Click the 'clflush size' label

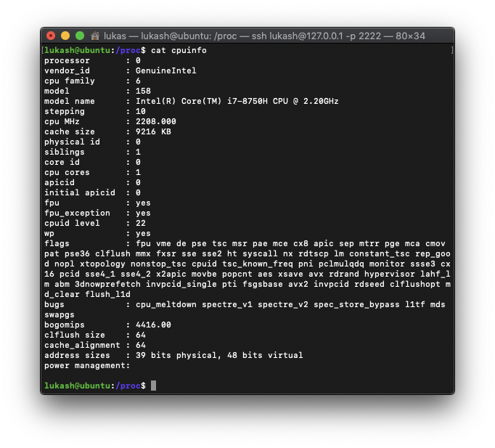click(75, 335)
